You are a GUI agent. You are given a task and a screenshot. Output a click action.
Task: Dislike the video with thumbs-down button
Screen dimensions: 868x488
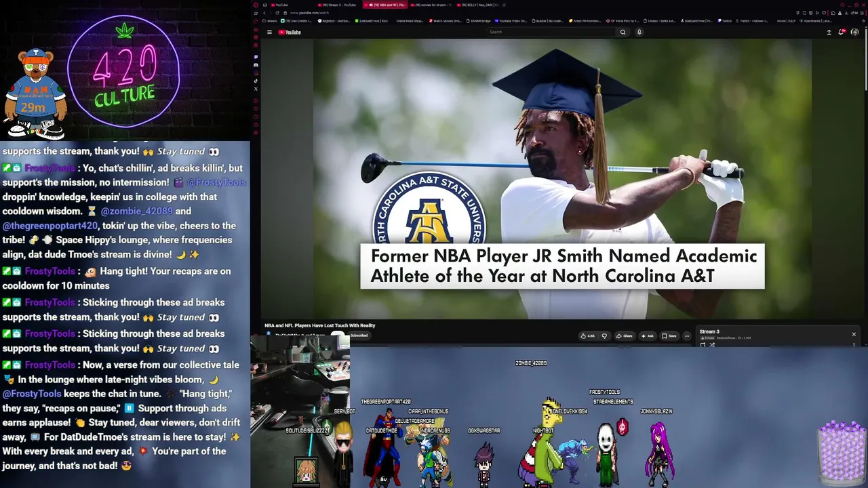pos(604,336)
